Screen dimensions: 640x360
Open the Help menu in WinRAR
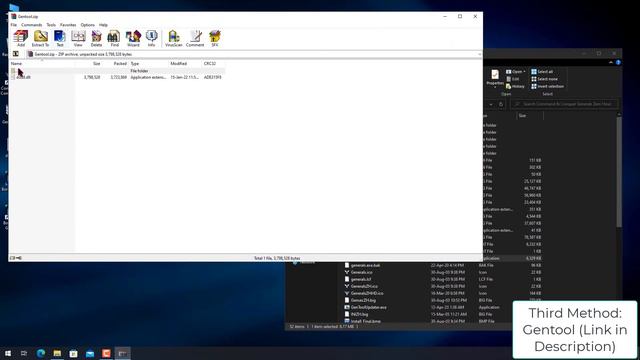tap(103, 25)
